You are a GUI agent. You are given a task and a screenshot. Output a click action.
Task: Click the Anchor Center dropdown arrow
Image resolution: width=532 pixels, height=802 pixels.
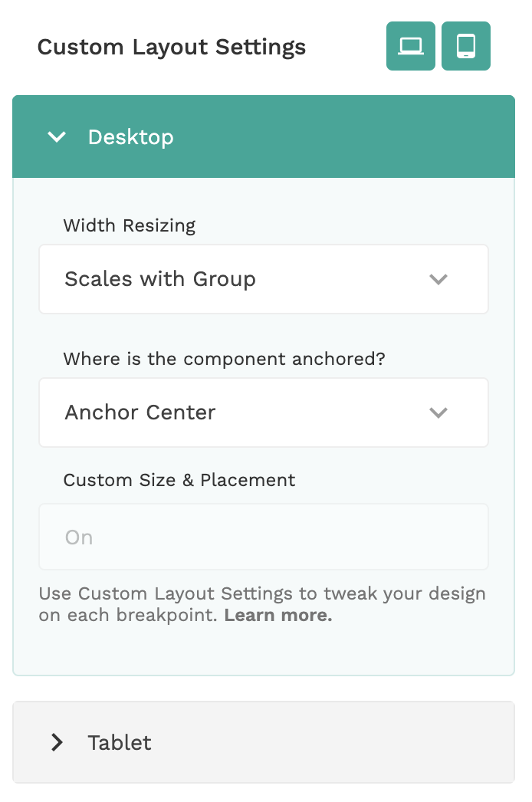tap(438, 413)
